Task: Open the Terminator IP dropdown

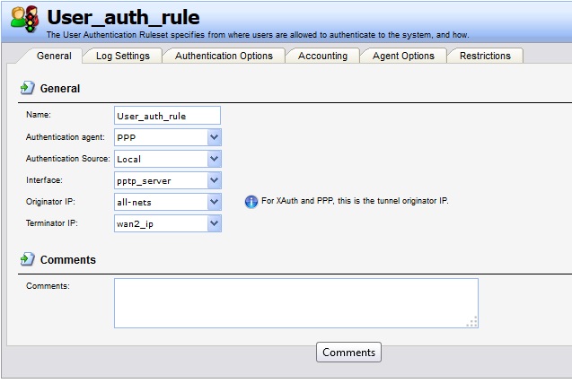Action: (x=214, y=223)
